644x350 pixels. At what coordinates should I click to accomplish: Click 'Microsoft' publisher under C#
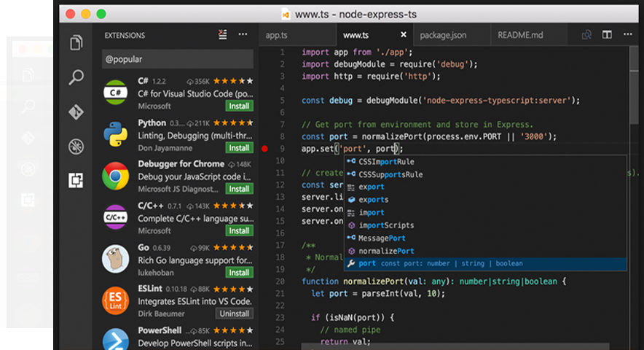tap(154, 106)
